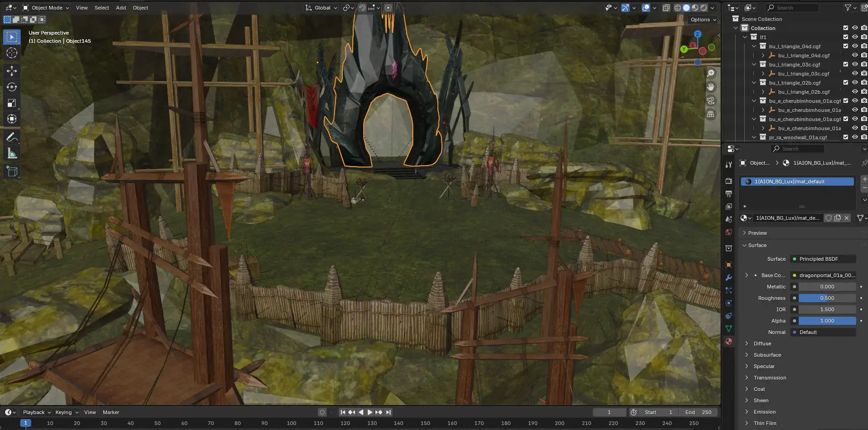The image size is (868, 430).
Task: Open the View menu in viewport header
Action: click(82, 8)
